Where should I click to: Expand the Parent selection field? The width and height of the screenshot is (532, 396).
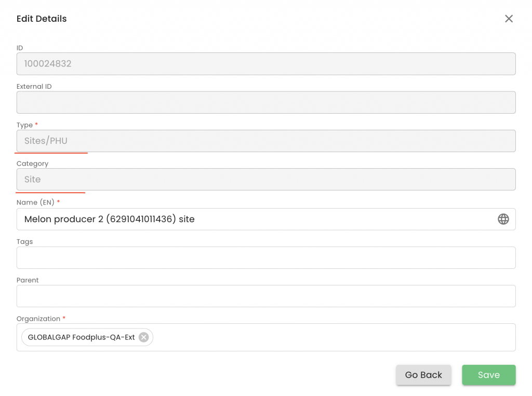(266, 296)
